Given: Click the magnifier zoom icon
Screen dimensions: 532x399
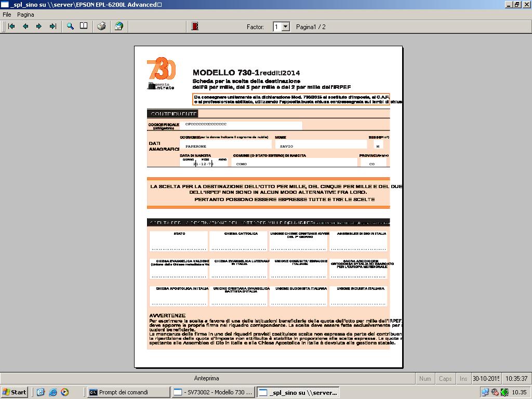Looking at the screenshot, I should pyautogui.click(x=70, y=26).
